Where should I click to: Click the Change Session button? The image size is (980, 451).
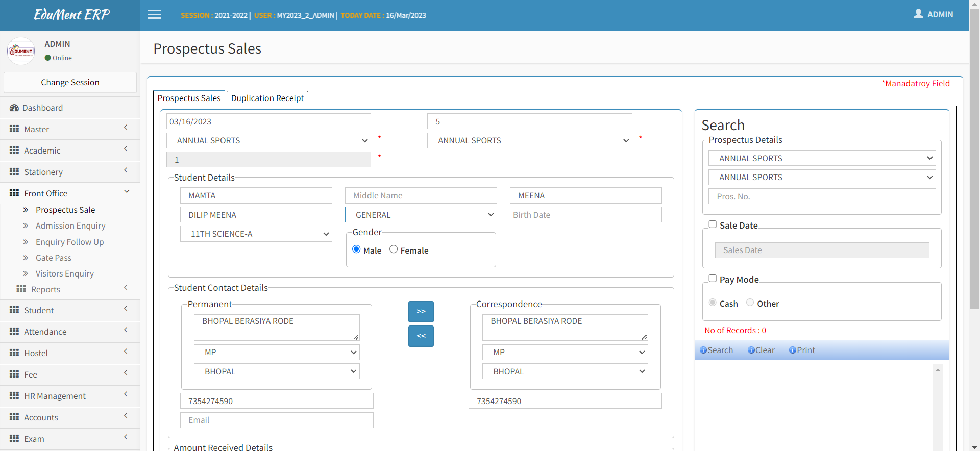pos(70,83)
